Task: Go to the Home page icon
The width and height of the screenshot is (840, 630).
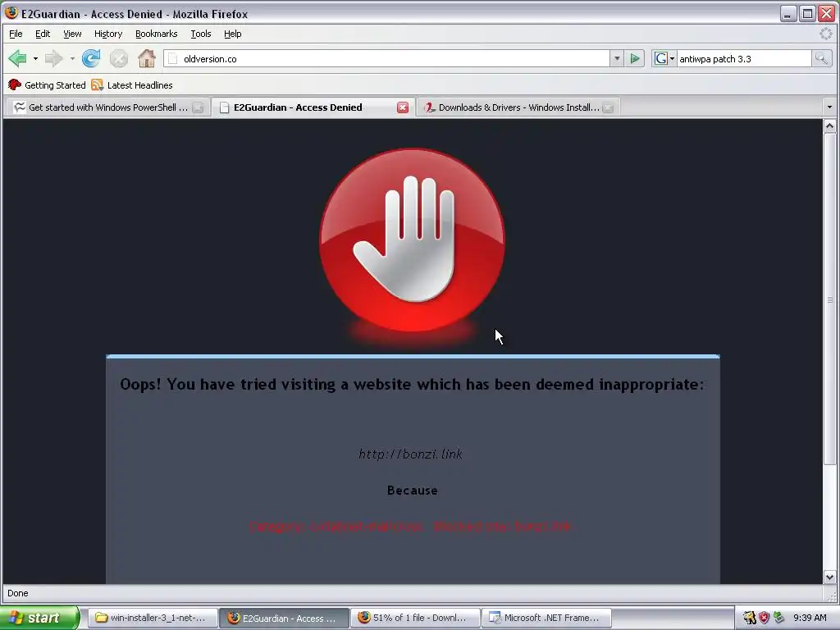Action: coord(146,58)
